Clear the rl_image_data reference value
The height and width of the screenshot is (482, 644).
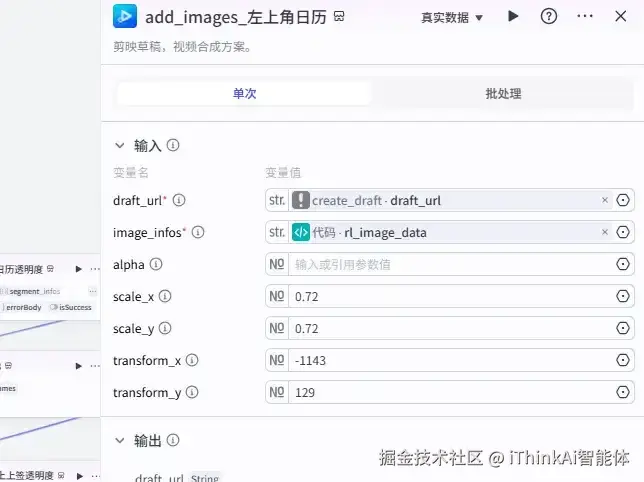pyautogui.click(x=605, y=232)
